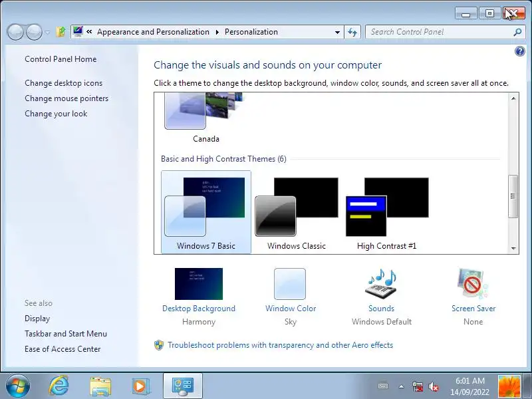Open Ease of Access Center
This screenshot has width=532, height=399.
[x=63, y=349]
